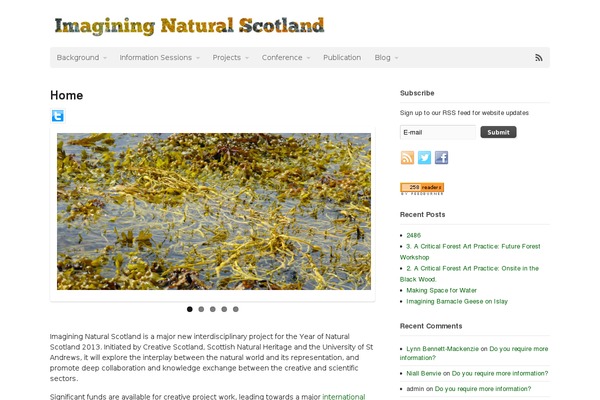600x400 pixels.
Task: Open the orange RSS icon in sidebar
Action: tap(407, 157)
